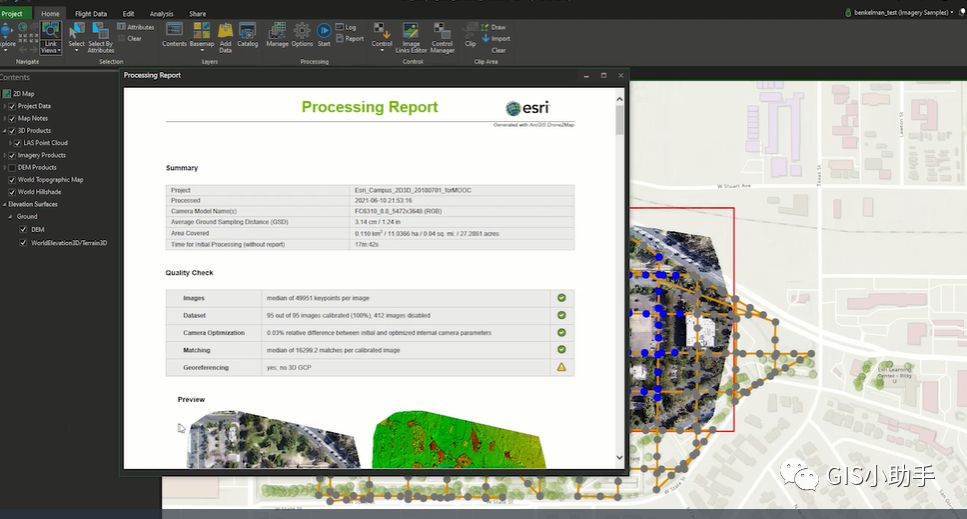
Task: Click the report scroll down arrow
Action: click(x=619, y=457)
